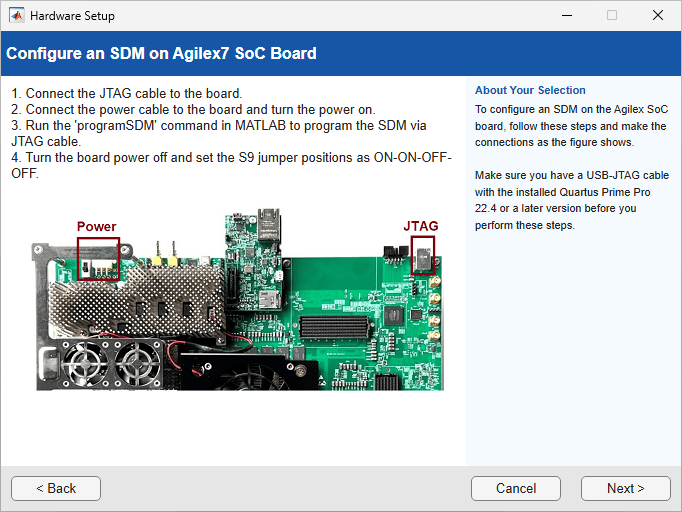The width and height of the screenshot is (682, 512).
Task: Minimize the Hardware Setup window
Action: [x=567, y=15]
